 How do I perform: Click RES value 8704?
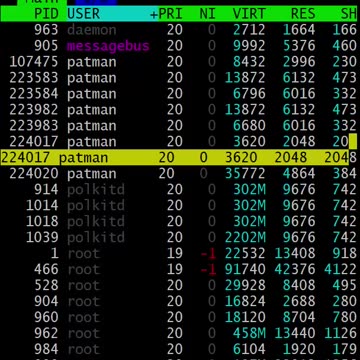pyautogui.click(x=299, y=317)
